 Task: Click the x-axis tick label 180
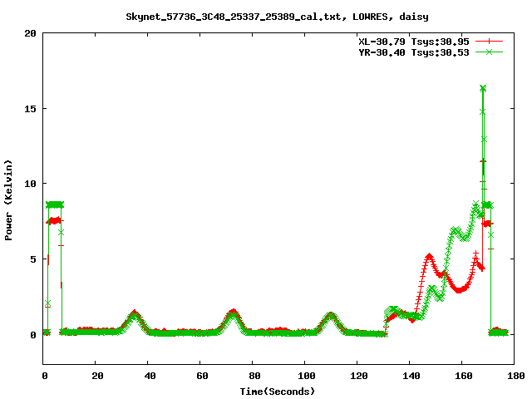point(515,376)
